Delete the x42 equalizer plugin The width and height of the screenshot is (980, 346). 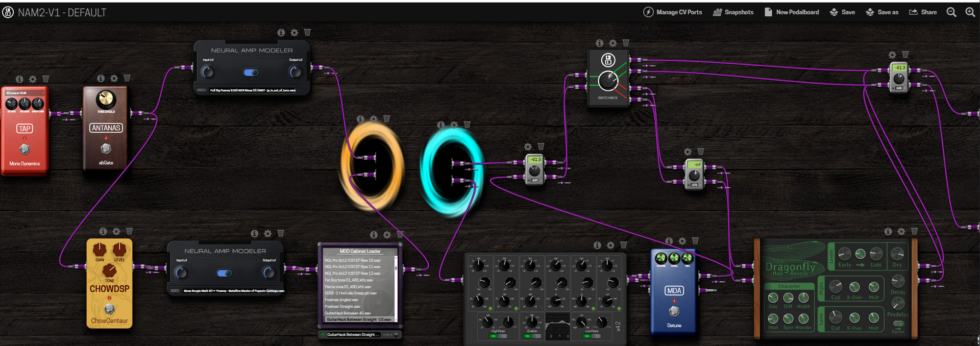coord(623,245)
